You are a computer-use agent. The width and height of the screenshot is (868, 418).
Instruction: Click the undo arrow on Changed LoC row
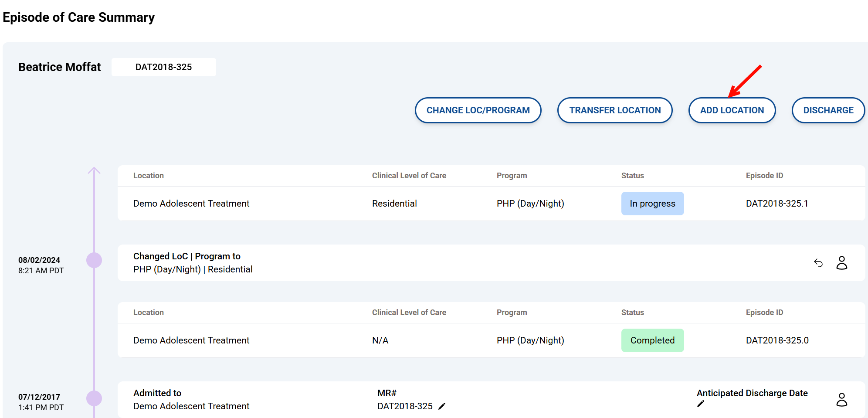[x=818, y=263]
